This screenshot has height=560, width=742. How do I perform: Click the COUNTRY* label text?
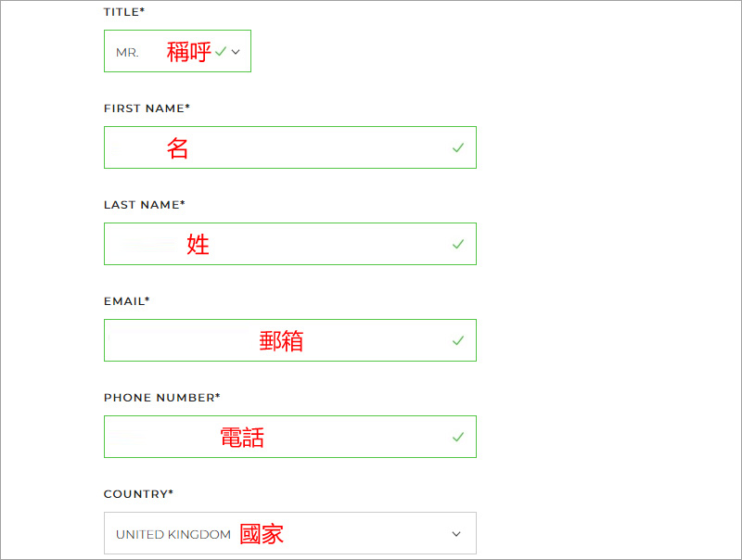(x=138, y=494)
